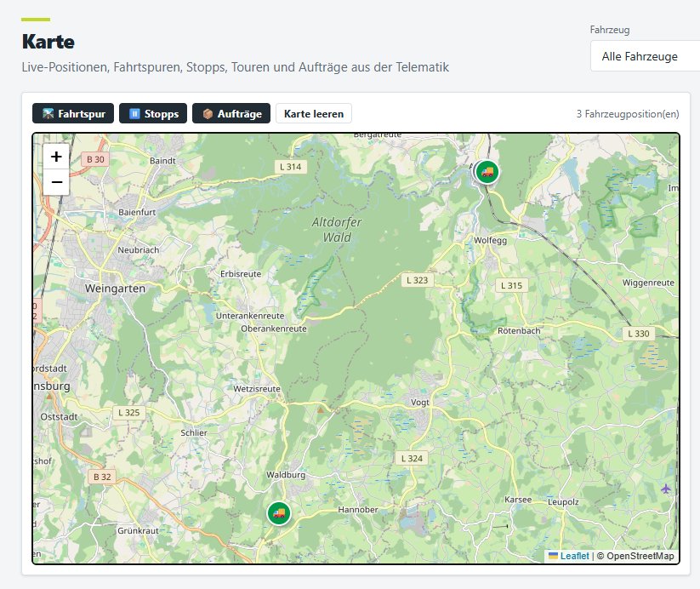Click the Waldburg town label

click(x=286, y=475)
